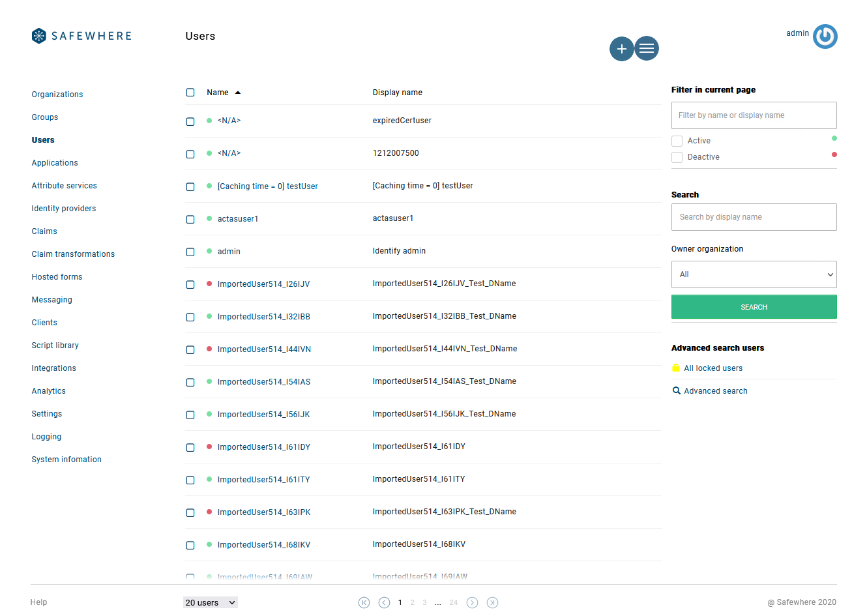The width and height of the screenshot is (867, 616).
Task: Select the actasuser1 row checkbox
Action: 190,219
